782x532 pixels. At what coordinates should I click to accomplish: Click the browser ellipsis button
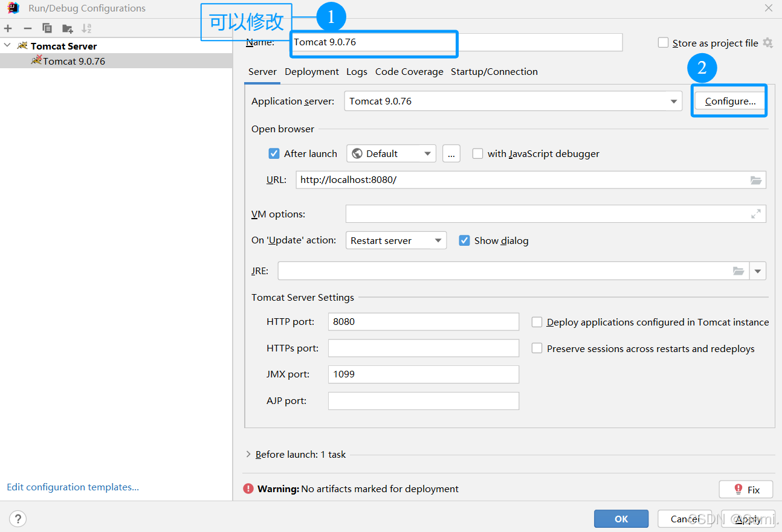point(451,153)
